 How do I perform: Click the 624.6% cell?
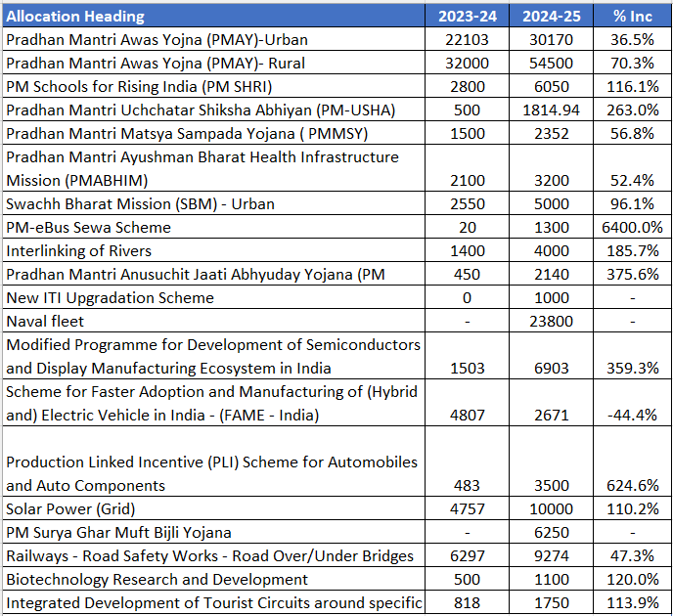(x=632, y=462)
